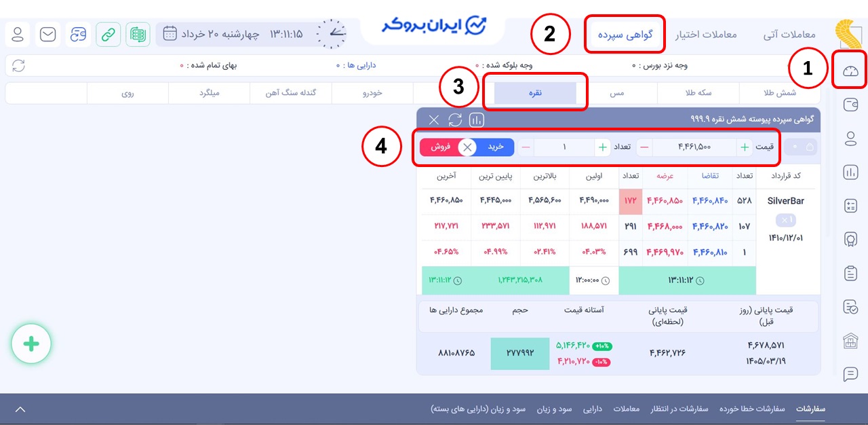Click the calendar icon beside the date
The height and width of the screenshot is (425, 868).
170,33
